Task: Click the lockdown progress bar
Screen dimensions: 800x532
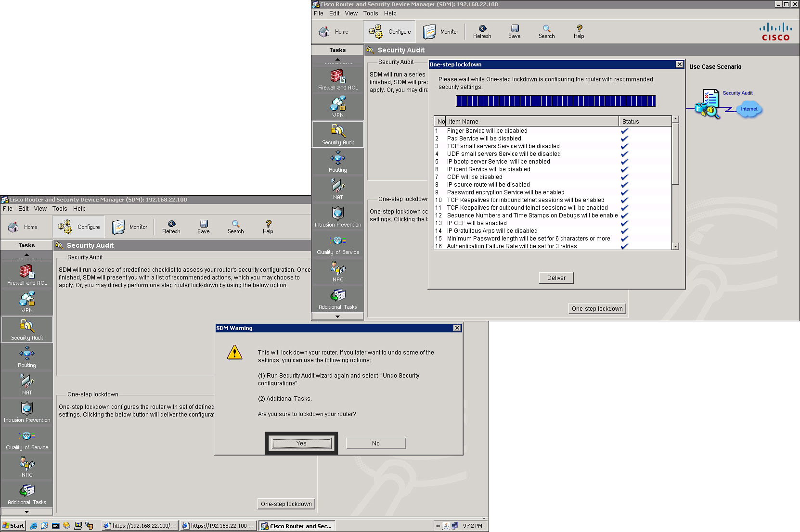Action: [556, 101]
